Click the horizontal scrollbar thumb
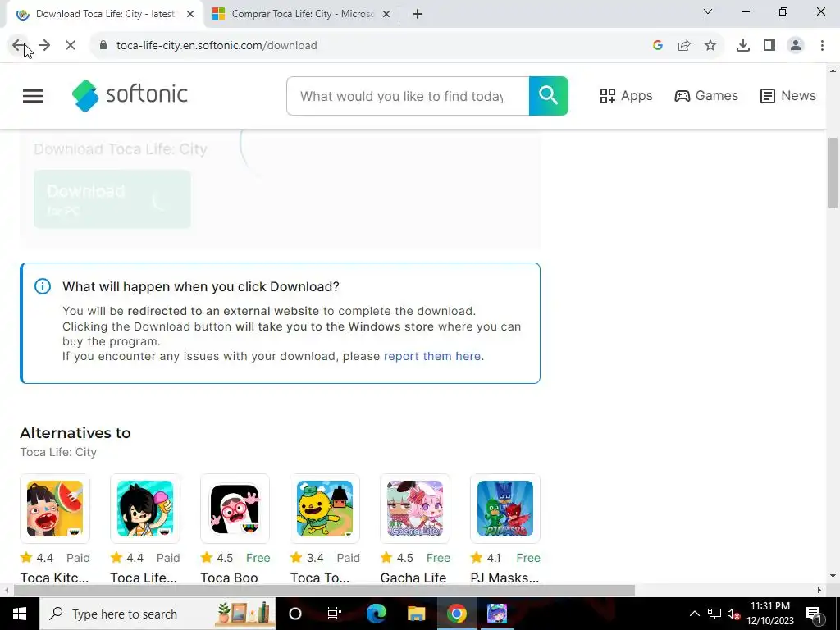The width and height of the screenshot is (840, 630). (324, 591)
